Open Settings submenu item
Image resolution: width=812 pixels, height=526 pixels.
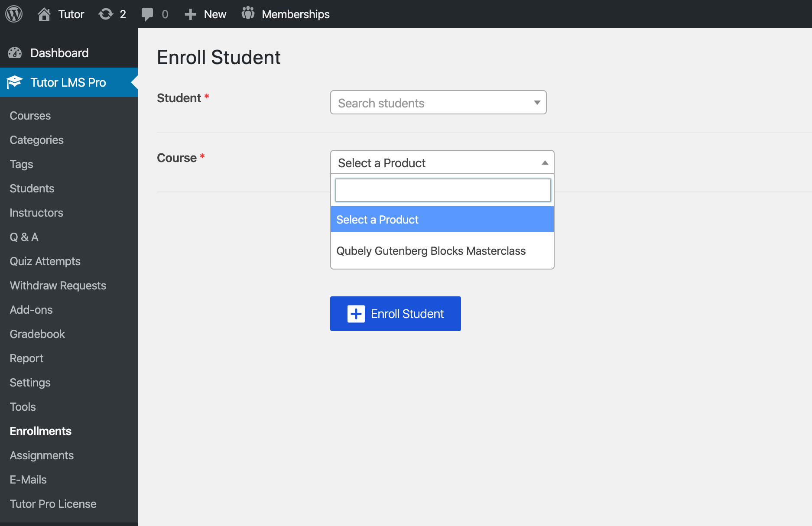point(30,383)
